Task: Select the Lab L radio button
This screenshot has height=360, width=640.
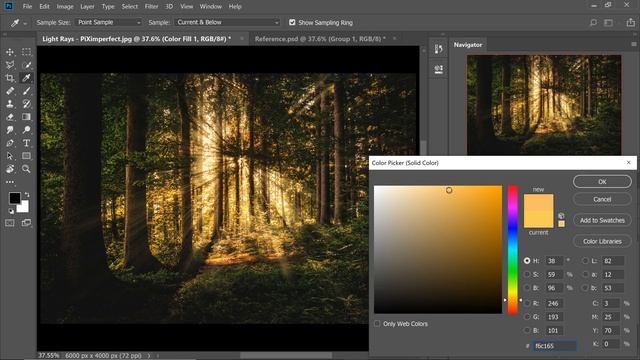Action: [586, 261]
